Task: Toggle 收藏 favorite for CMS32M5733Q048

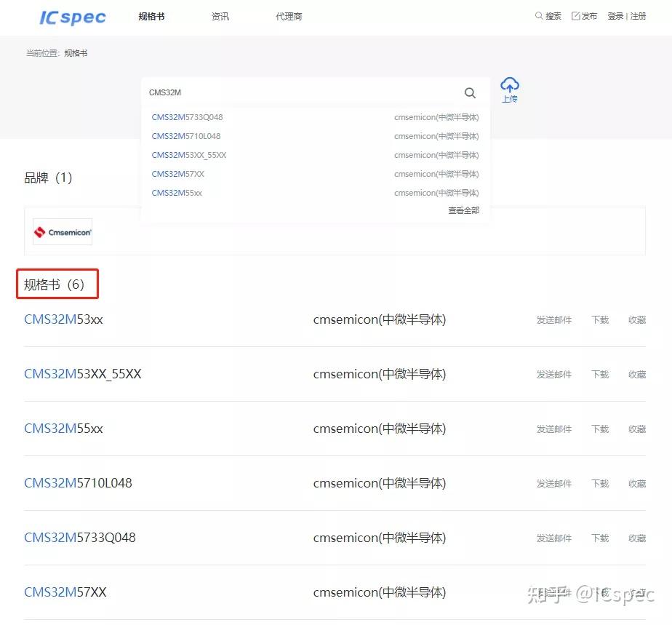Action: coord(636,538)
